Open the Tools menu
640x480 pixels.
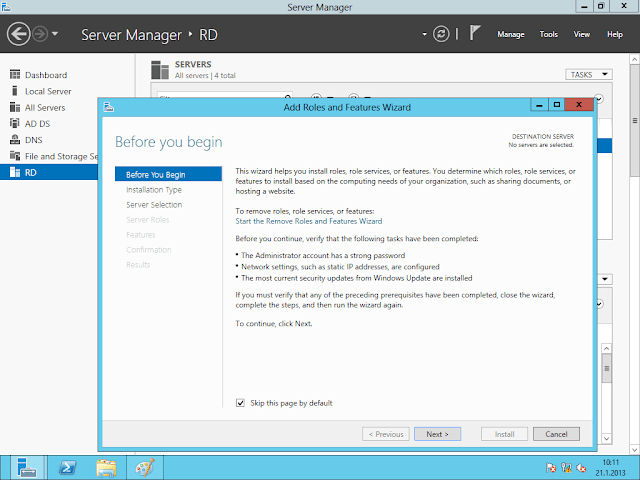click(x=548, y=34)
